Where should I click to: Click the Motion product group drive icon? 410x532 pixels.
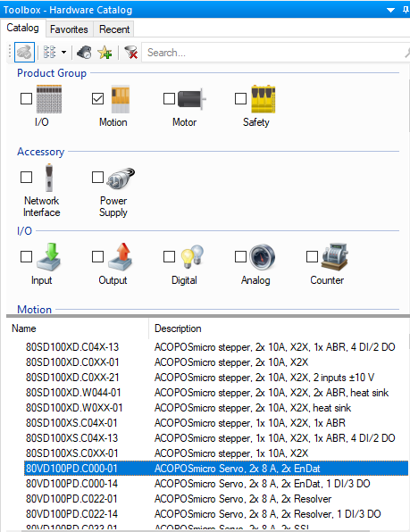pyautogui.click(x=121, y=99)
